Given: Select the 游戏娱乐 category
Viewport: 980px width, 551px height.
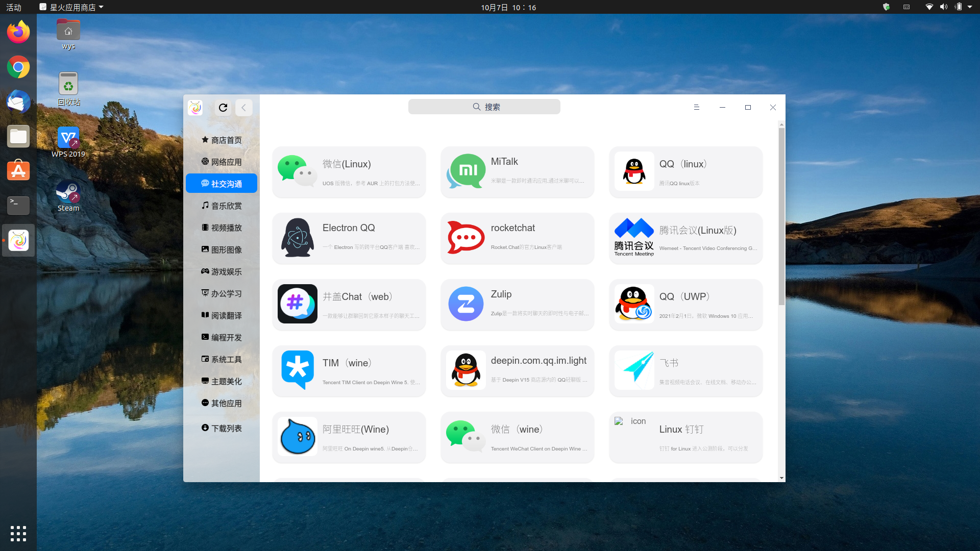Looking at the screenshot, I should [x=222, y=271].
